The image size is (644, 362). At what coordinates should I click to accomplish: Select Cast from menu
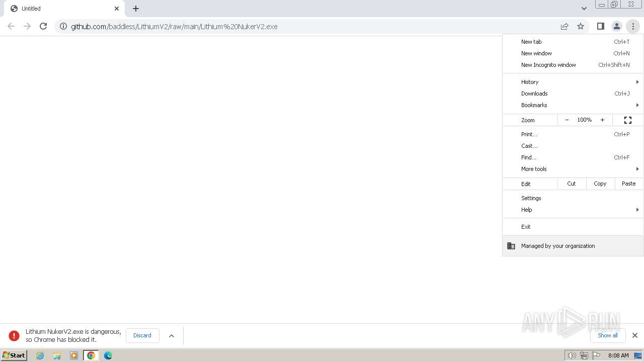(x=573, y=146)
